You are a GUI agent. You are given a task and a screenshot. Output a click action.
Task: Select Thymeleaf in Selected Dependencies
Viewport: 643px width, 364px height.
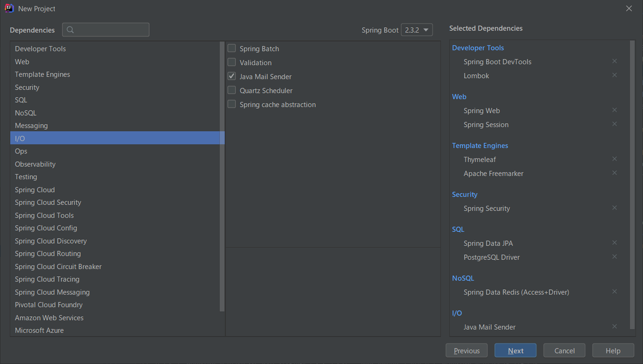(x=481, y=160)
